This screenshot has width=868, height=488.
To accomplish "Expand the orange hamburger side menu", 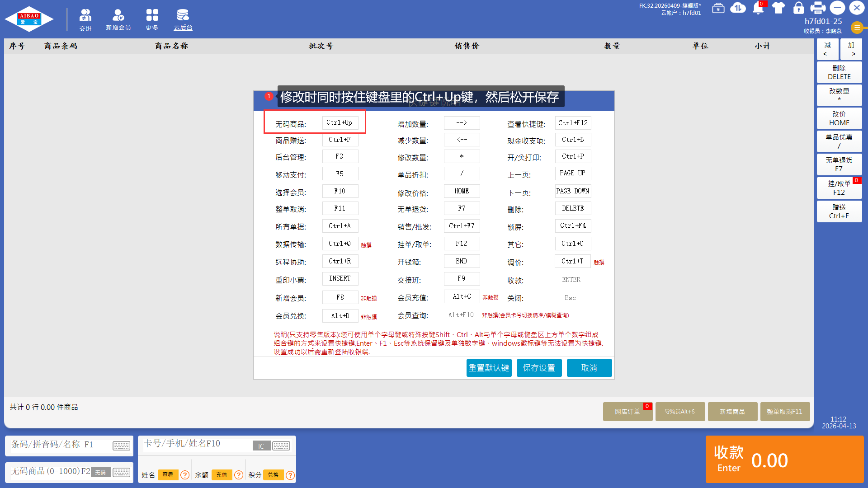I will (857, 28).
